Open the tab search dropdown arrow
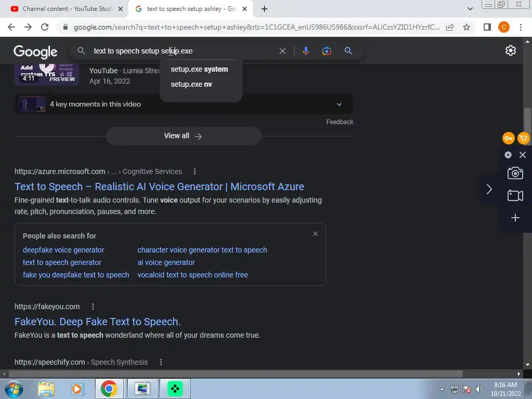Viewport: 532px width, 399px height. (470, 9)
